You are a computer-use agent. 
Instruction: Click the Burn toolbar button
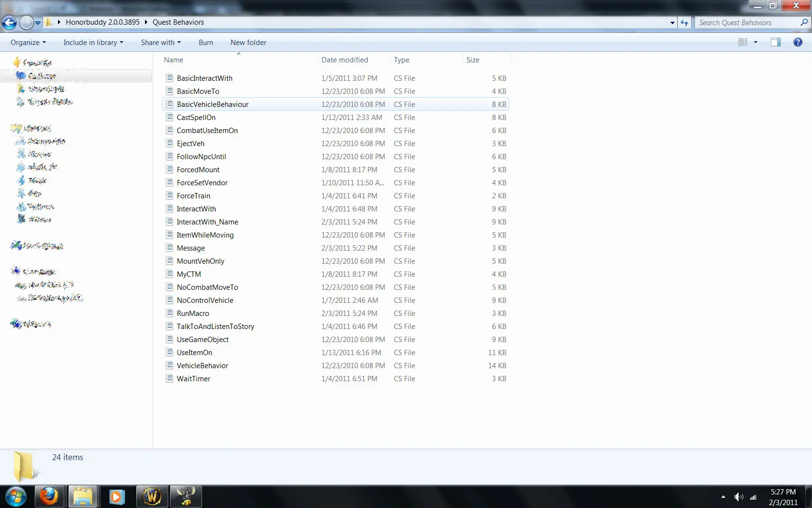205,43
